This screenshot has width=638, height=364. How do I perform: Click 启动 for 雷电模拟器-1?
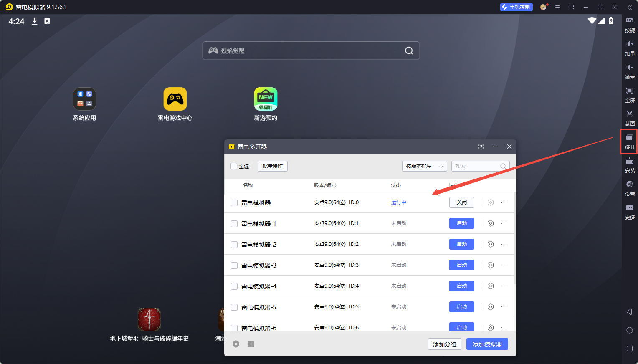tap(462, 223)
